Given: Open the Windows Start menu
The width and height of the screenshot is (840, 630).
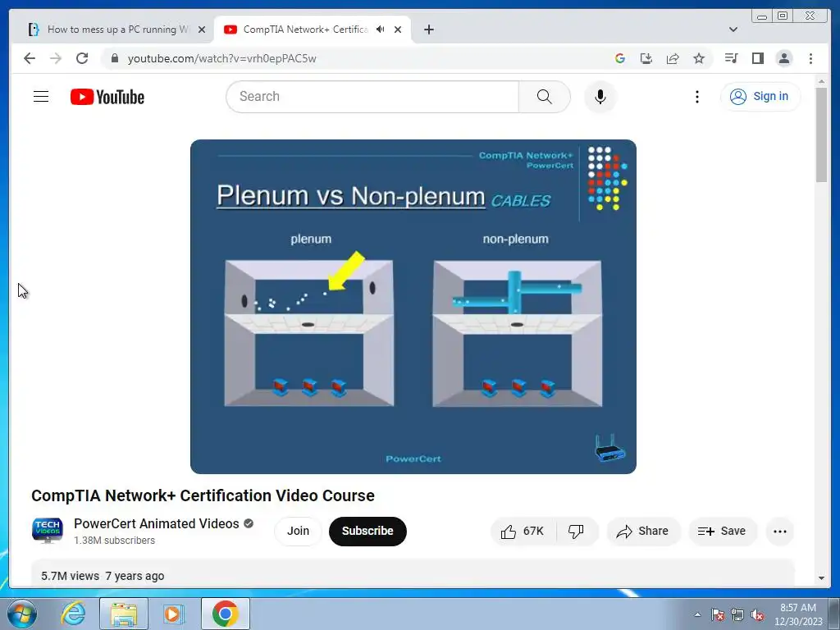Looking at the screenshot, I should click(x=22, y=614).
